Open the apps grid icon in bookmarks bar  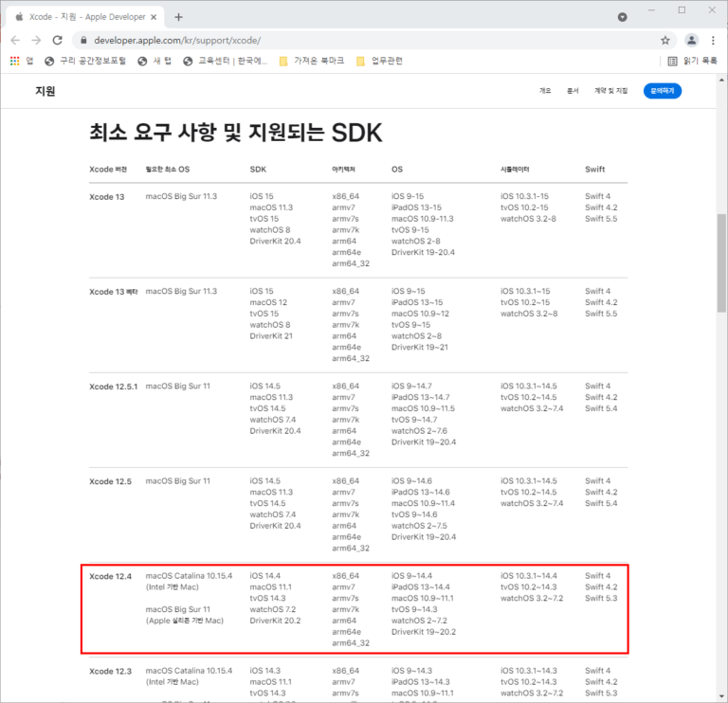(x=15, y=61)
